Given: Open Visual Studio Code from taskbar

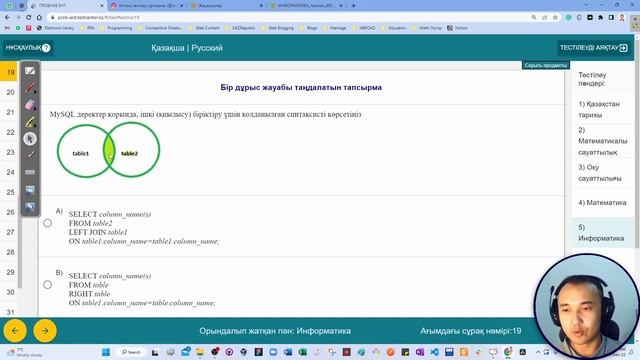Looking at the screenshot, I should pos(434,352).
